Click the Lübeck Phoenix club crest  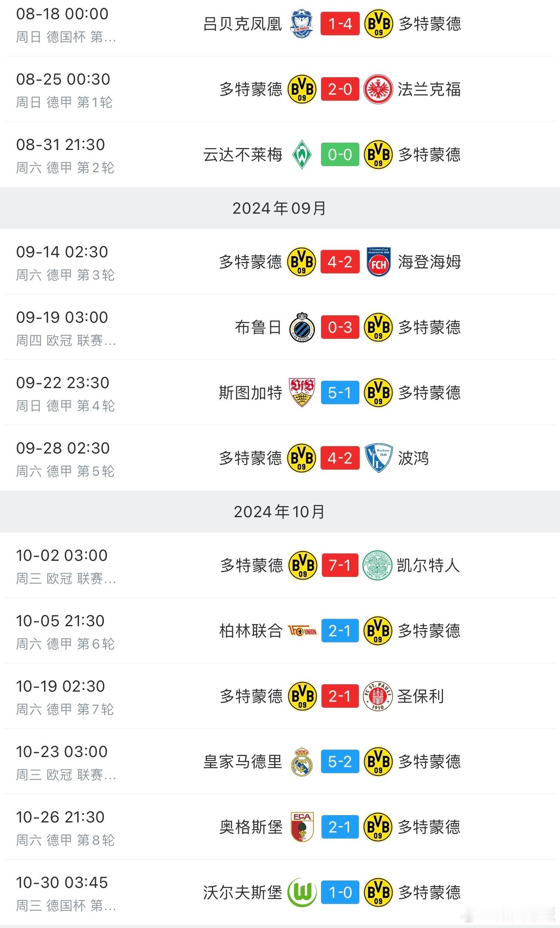click(x=302, y=24)
